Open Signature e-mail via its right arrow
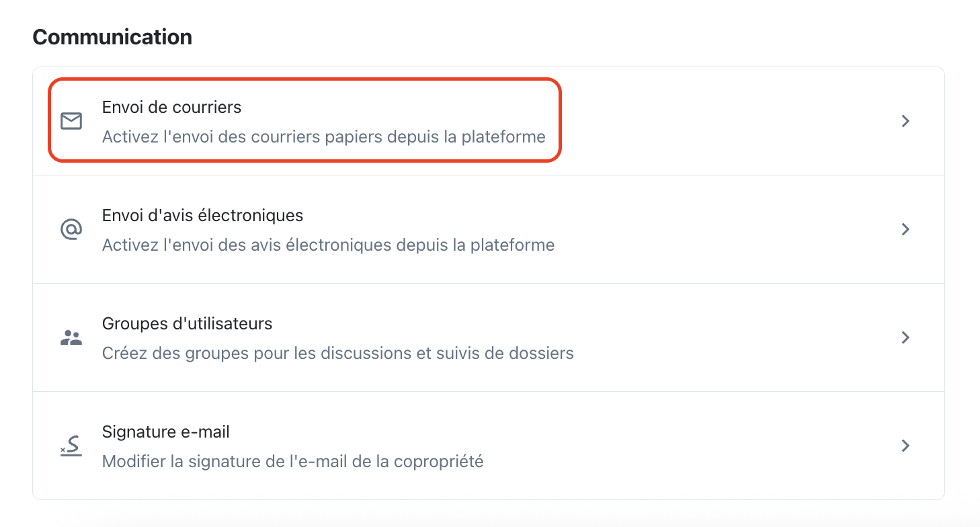The height and width of the screenshot is (527, 980). 905,446
